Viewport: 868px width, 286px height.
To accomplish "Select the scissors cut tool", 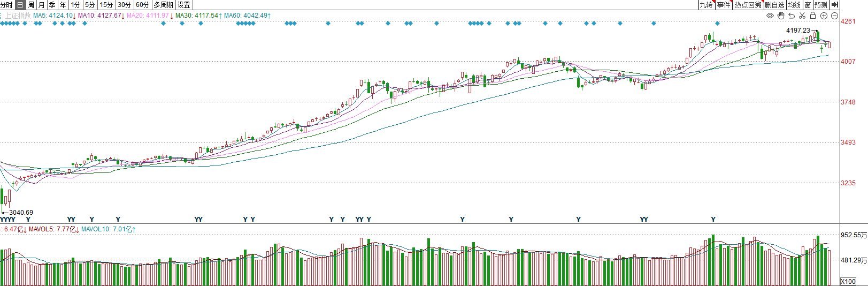I will tap(802, 16).
